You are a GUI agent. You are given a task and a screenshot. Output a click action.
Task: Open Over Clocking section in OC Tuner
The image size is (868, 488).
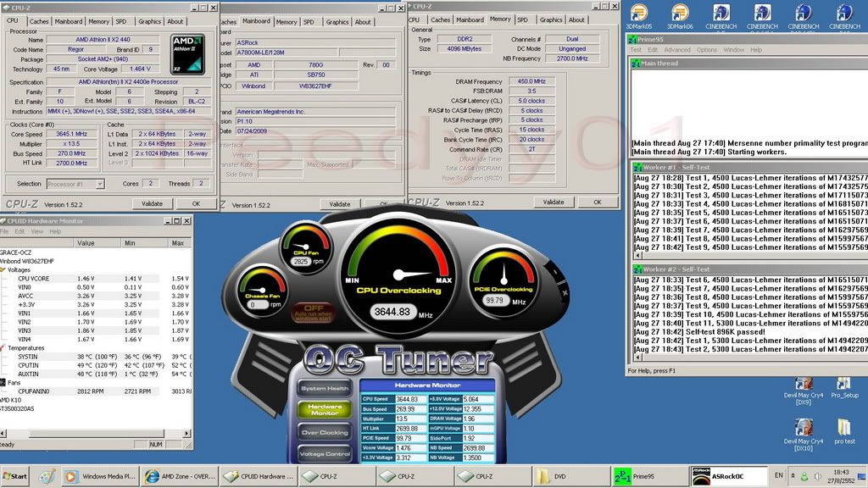point(325,432)
